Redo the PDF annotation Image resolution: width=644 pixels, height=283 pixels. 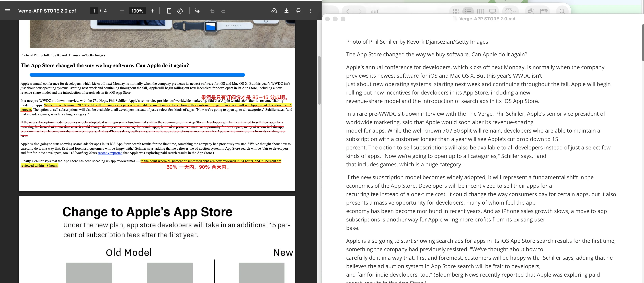[x=223, y=11]
